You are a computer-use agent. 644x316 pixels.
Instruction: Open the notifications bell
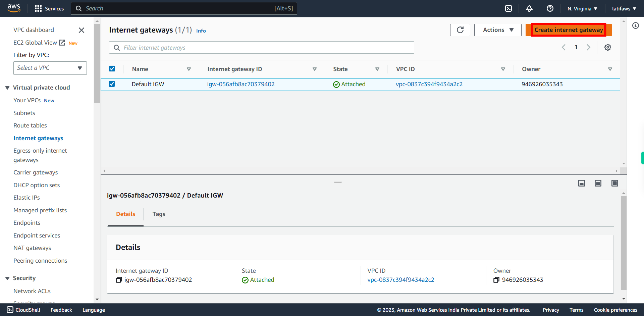pyautogui.click(x=529, y=8)
